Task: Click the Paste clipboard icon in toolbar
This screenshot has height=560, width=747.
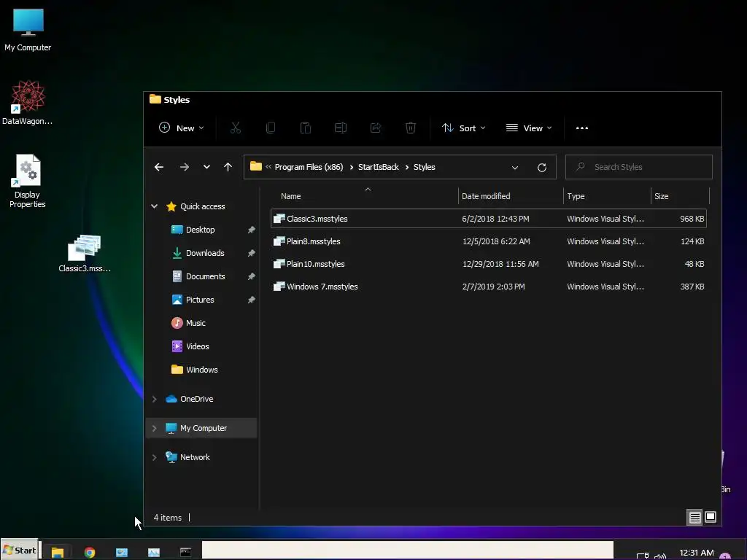Action: (306, 128)
